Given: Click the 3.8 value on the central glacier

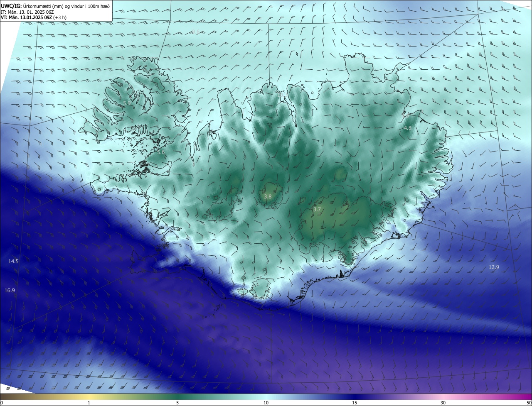Looking at the screenshot, I should click(268, 196).
